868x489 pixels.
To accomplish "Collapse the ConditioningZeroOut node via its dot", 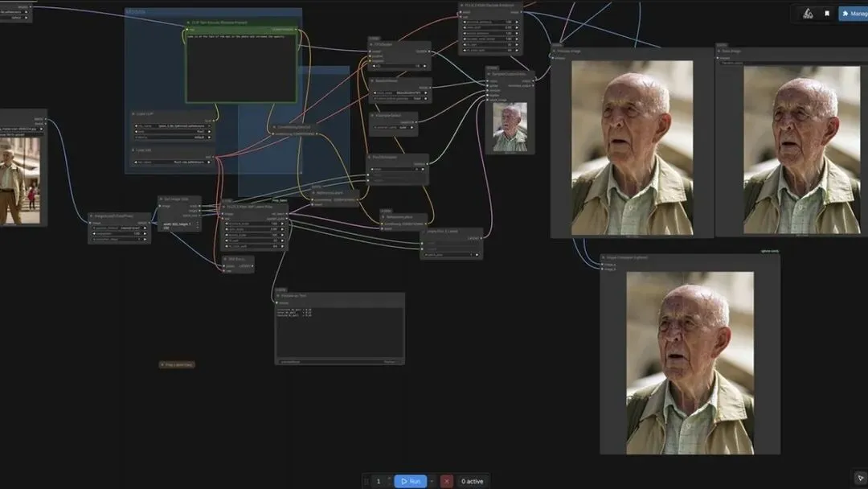I will pos(274,127).
